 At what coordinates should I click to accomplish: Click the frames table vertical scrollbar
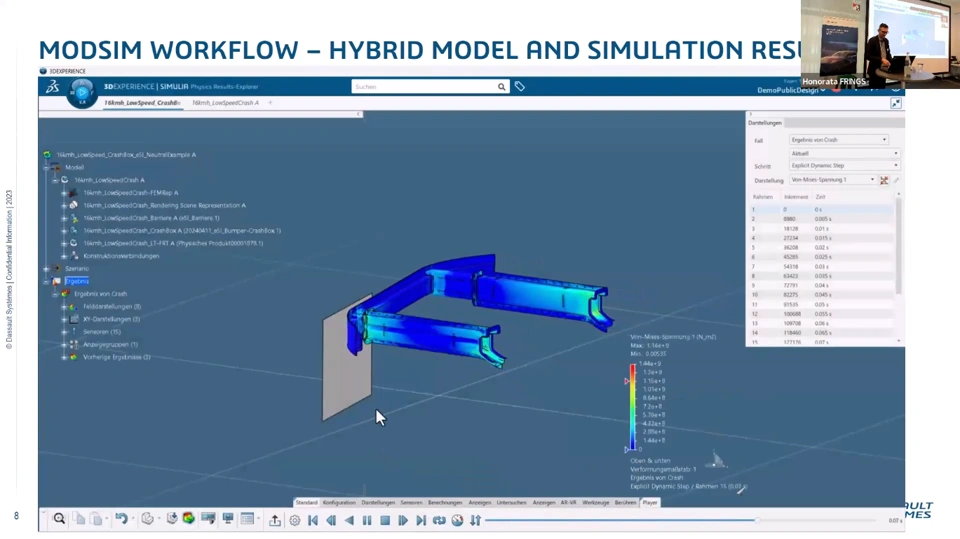899,245
